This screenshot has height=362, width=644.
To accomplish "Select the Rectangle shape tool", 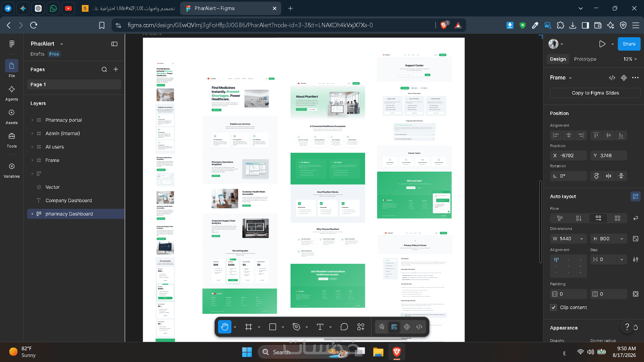I will coord(273,327).
